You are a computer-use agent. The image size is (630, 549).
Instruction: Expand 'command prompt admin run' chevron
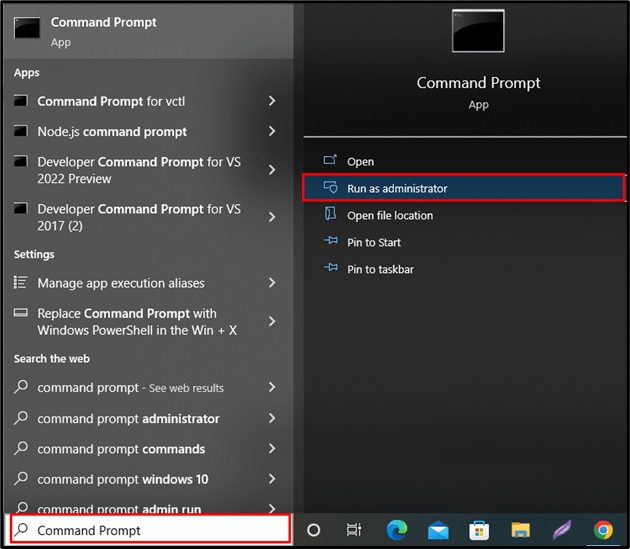pyautogui.click(x=272, y=508)
